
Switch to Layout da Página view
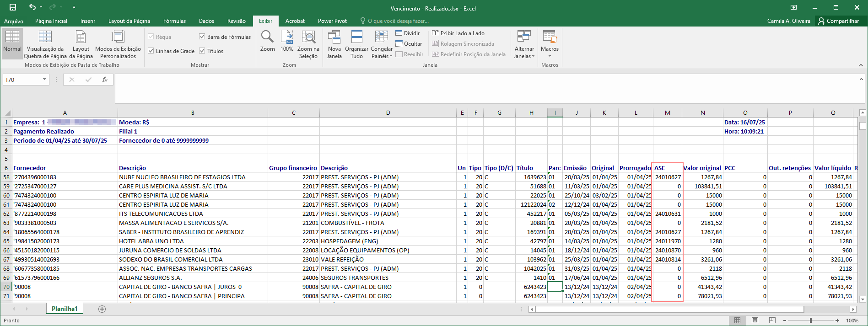(x=81, y=43)
